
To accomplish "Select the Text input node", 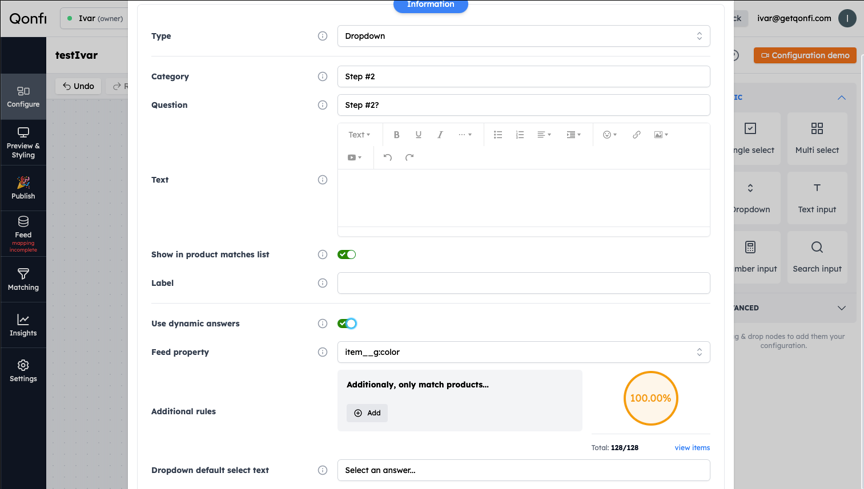I will (x=817, y=198).
